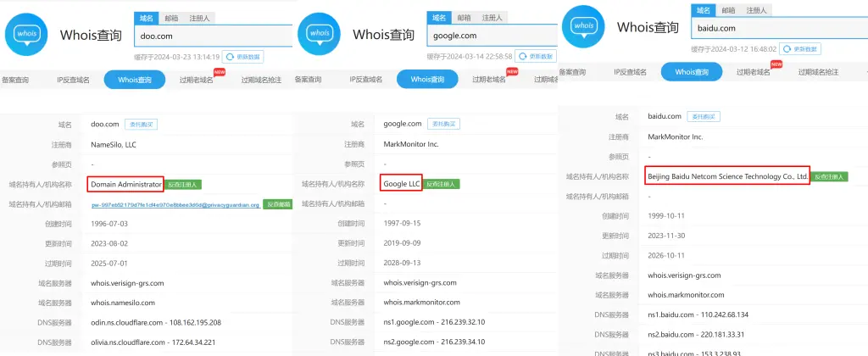Viewport: 868px width, 356px height.
Task: Focus the search field containing doo.com
Action: [x=213, y=36]
